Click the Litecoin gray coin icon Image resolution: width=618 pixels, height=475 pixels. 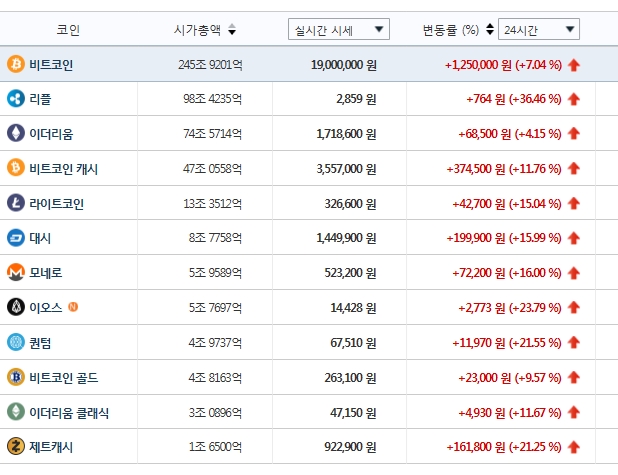(16, 203)
